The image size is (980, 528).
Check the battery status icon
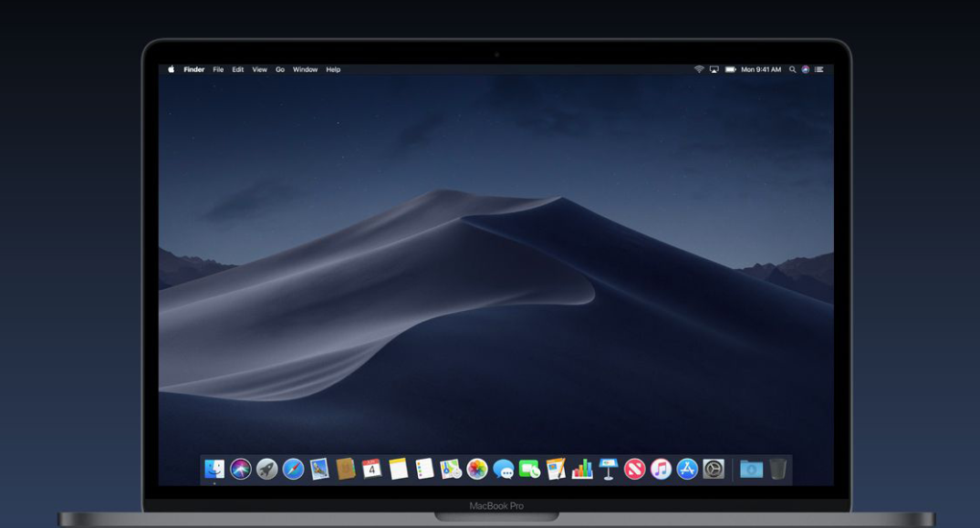(x=730, y=69)
